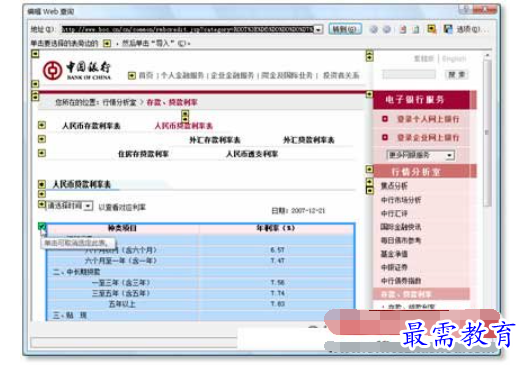Select table arrow marker beside 行情分析室 header
Image resolution: width=524 pixels, height=366 pixels.
pyautogui.click(x=369, y=169)
